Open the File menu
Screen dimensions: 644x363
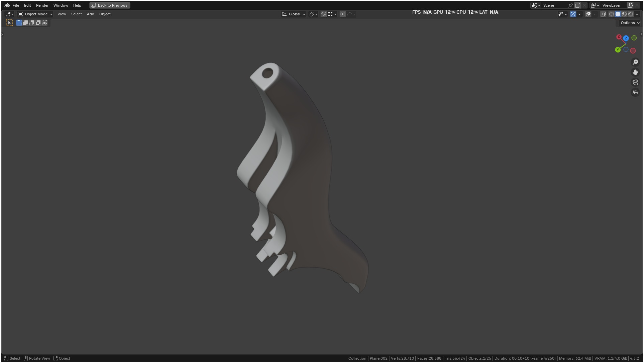click(16, 5)
